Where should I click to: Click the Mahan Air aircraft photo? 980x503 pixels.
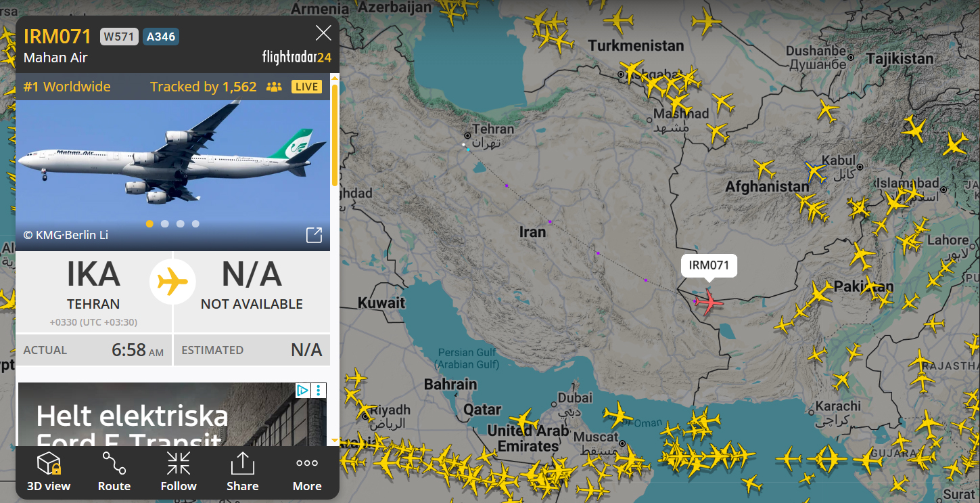[172, 159]
